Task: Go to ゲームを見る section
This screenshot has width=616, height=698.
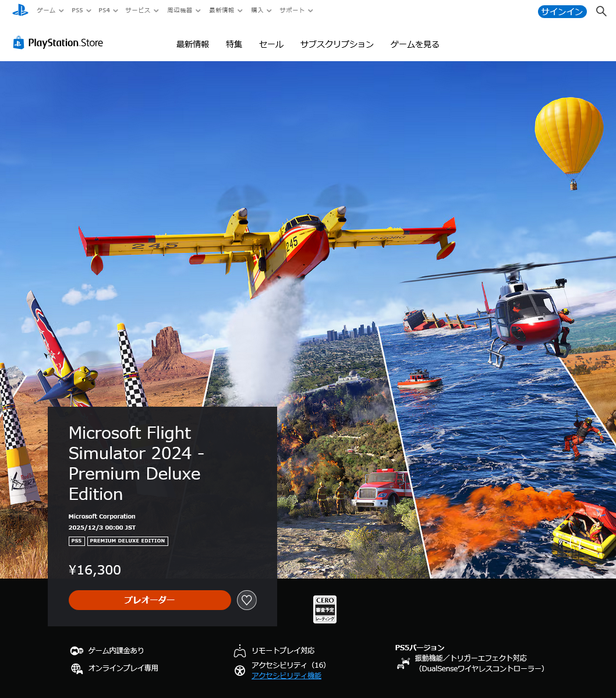Action: [415, 44]
